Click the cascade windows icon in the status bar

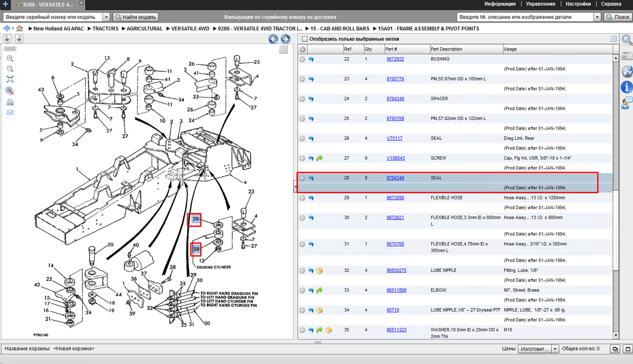coord(615,349)
